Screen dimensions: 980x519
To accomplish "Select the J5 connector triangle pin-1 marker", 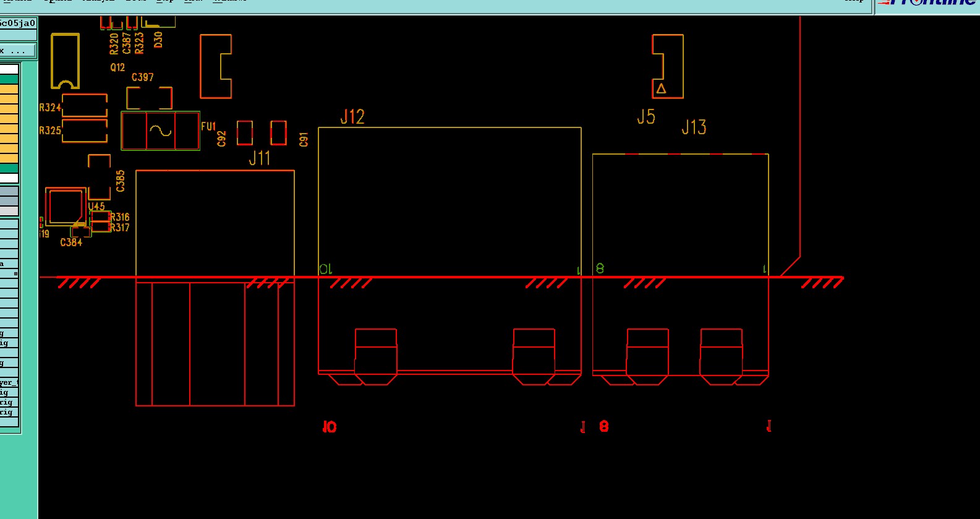I will point(661,88).
